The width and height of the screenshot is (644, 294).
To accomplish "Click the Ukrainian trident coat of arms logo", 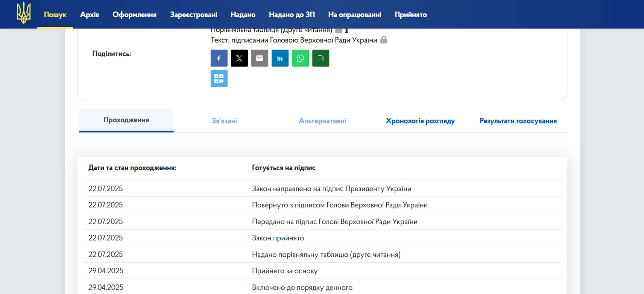I will (24, 14).
